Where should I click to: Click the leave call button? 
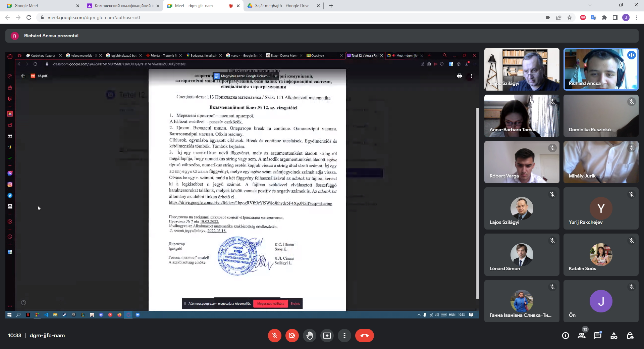pyautogui.click(x=364, y=336)
